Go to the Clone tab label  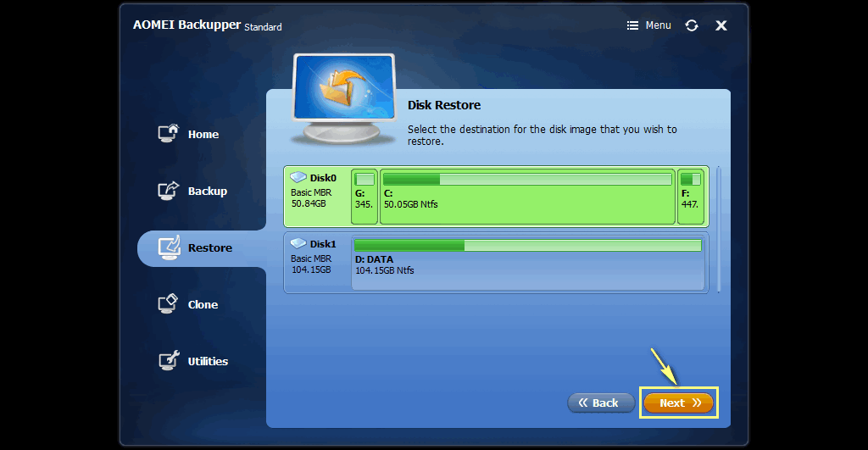203,304
